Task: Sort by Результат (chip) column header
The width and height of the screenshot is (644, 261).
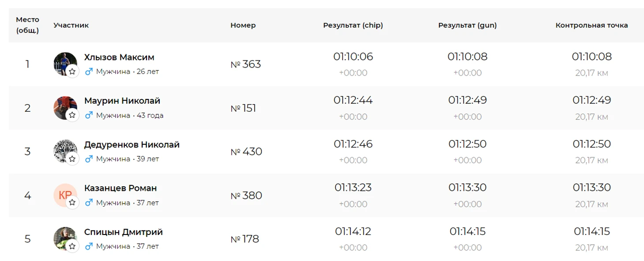Action: [x=353, y=25]
